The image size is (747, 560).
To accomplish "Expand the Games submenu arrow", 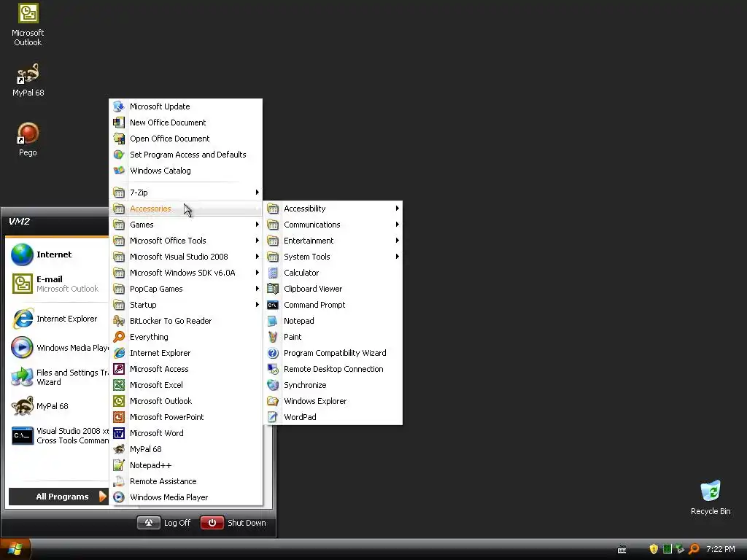I will [x=258, y=225].
